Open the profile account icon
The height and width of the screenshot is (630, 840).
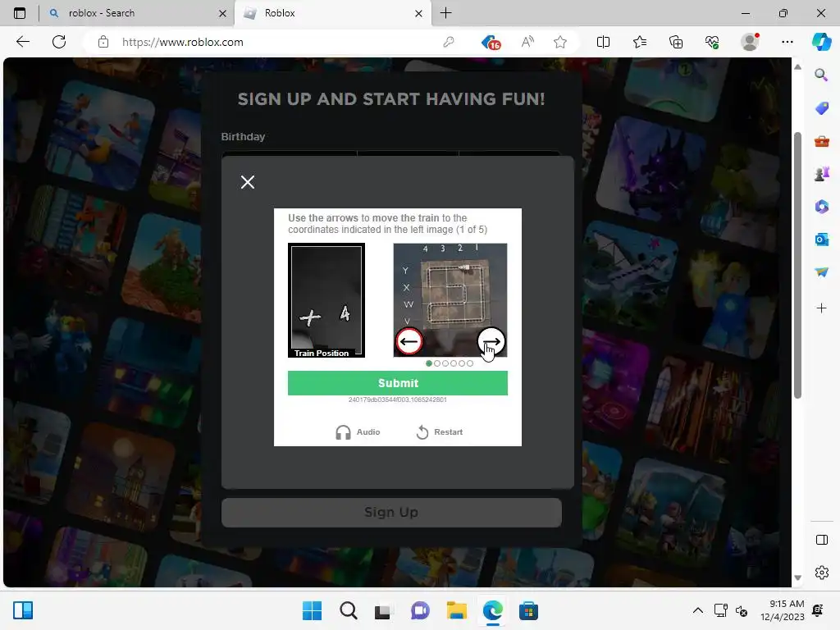pyautogui.click(x=750, y=42)
